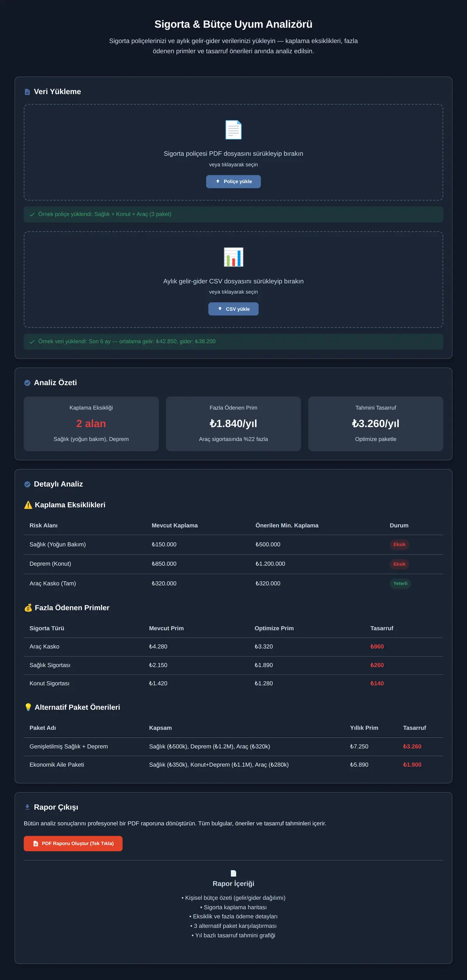Click the Eksik badge for Deprem (Konut)

(x=399, y=564)
